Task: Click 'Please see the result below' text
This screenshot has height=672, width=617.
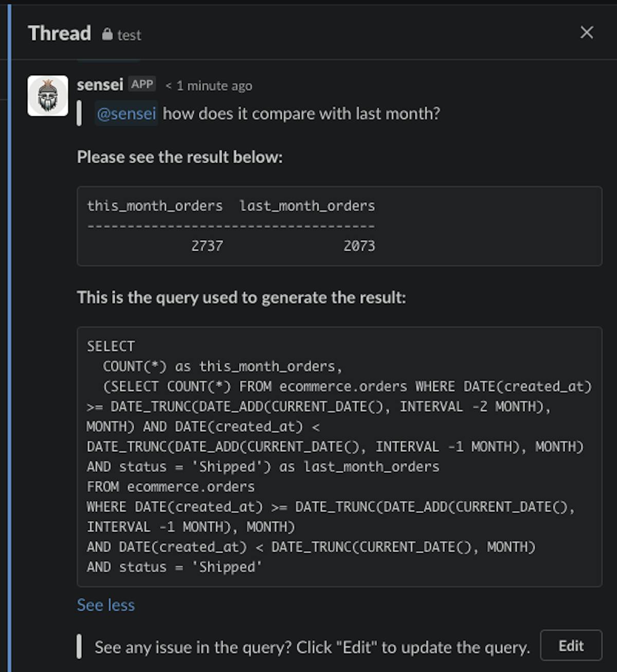Action: pyautogui.click(x=179, y=157)
